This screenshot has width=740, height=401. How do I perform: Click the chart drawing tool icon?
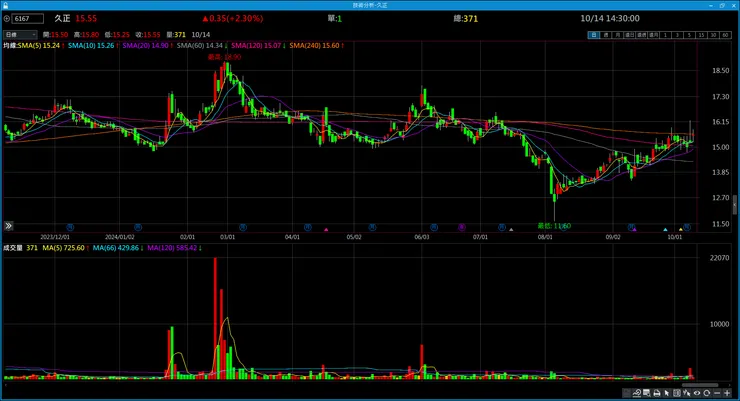(637, 393)
